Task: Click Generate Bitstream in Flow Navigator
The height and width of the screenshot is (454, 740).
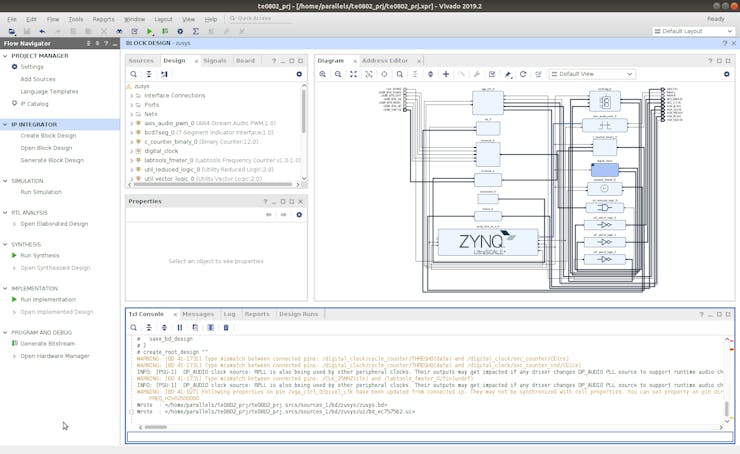Action: [x=47, y=344]
